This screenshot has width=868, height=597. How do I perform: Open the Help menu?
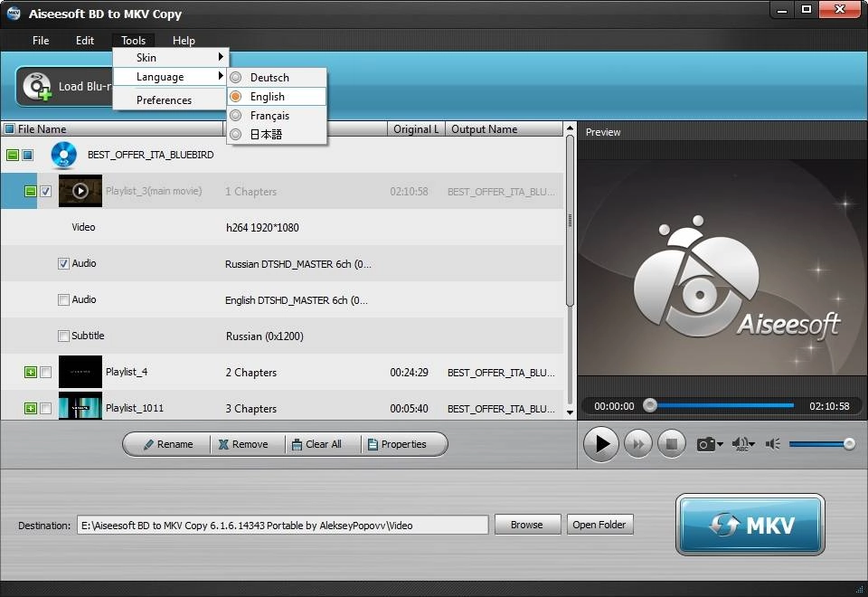pos(184,41)
